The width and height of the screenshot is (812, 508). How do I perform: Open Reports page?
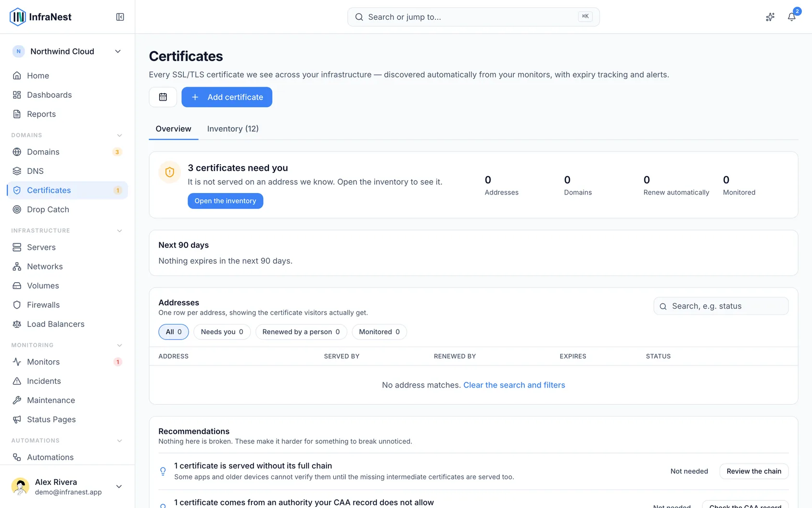click(x=67, y=114)
